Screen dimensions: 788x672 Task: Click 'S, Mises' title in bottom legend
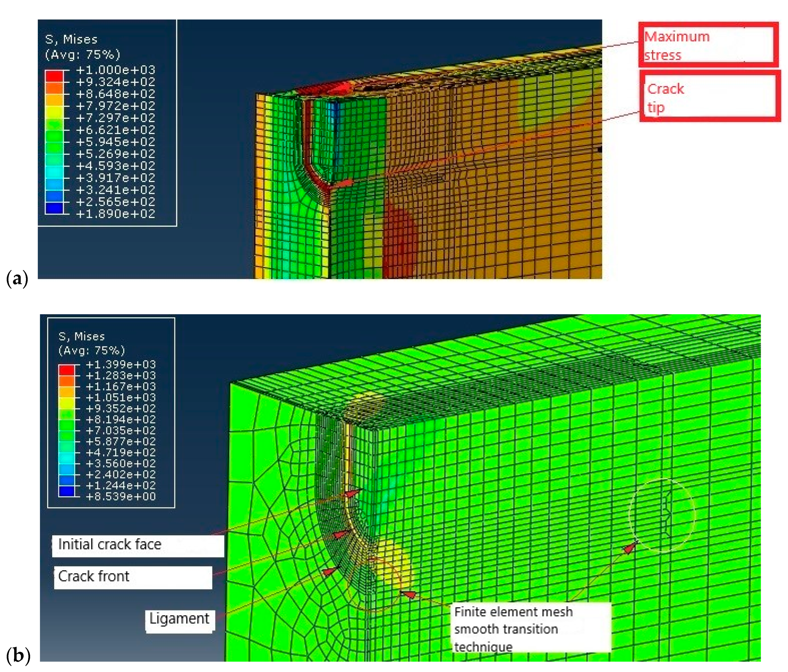tap(81, 336)
